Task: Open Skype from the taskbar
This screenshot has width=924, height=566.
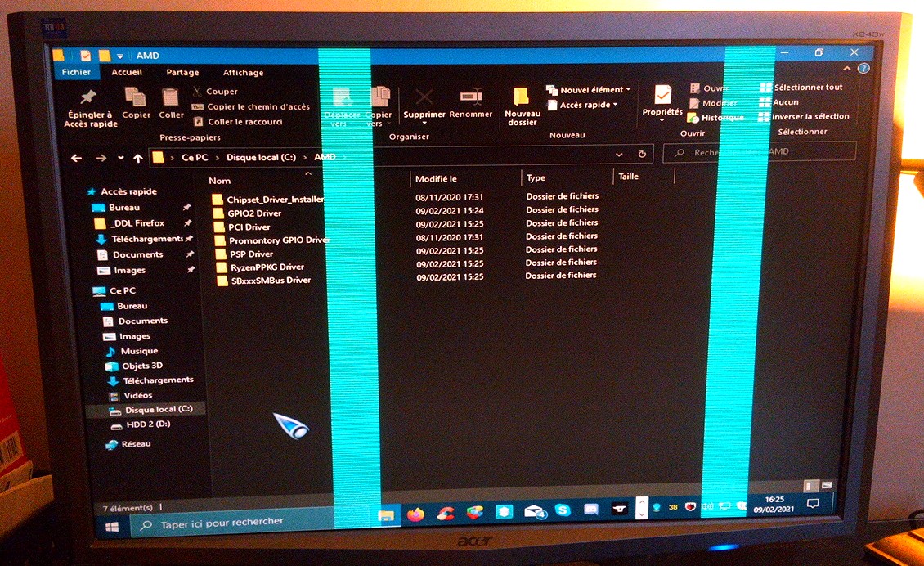Action: click(563, 510)
